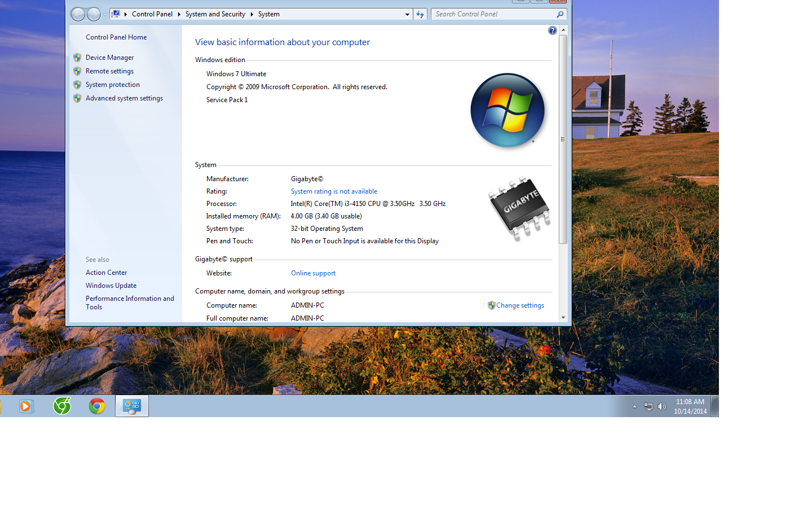This screenshot has height=508, width=812.
Task: Click the Remote settings shield icon
Action: coord(77,71)
